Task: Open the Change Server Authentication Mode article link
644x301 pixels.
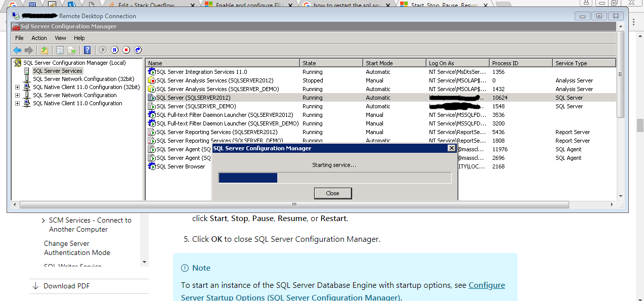Action: (x=77, y=248)
